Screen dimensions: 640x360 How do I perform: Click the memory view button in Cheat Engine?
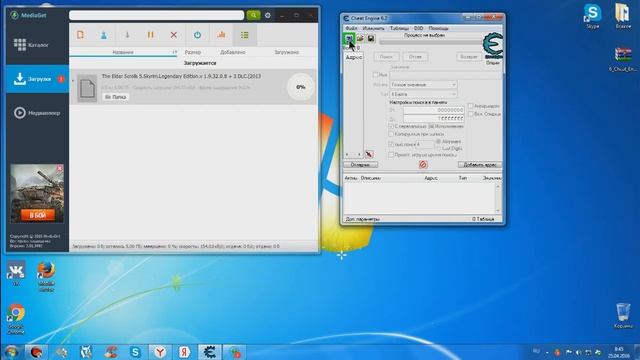[360, 164]
